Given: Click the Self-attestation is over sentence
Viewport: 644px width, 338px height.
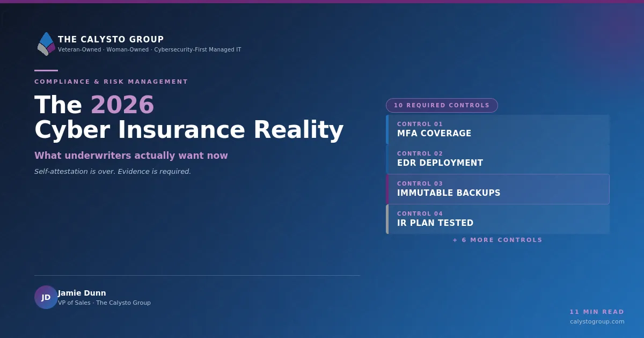Looking at the screenshot, I should click(x=113, y=172).
